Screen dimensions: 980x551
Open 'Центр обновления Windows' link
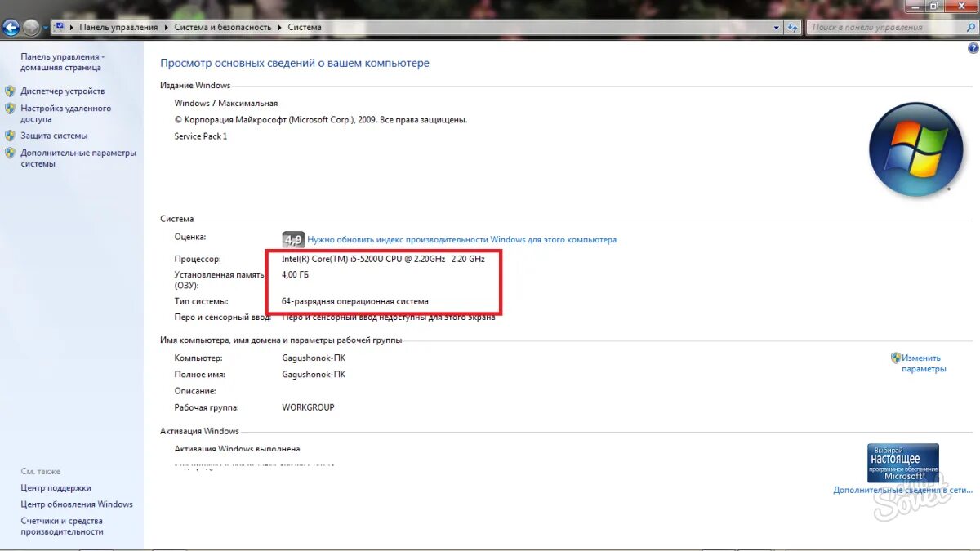coord(77,504)
